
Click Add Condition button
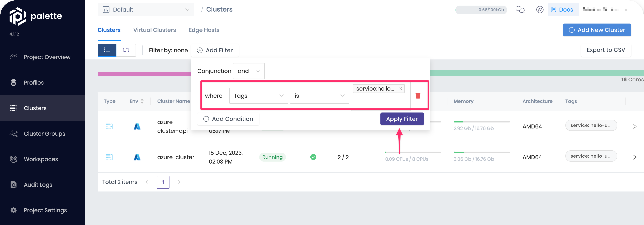(228, 119)
